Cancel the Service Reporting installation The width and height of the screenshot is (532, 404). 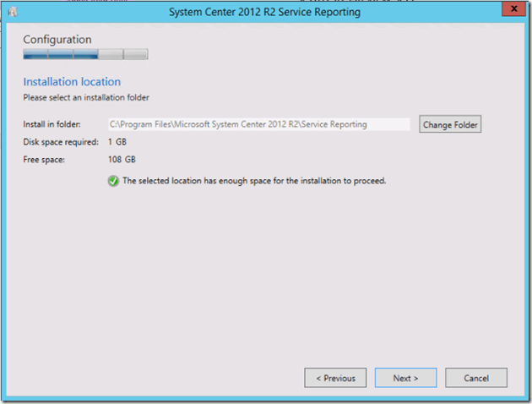pos(476,378)
